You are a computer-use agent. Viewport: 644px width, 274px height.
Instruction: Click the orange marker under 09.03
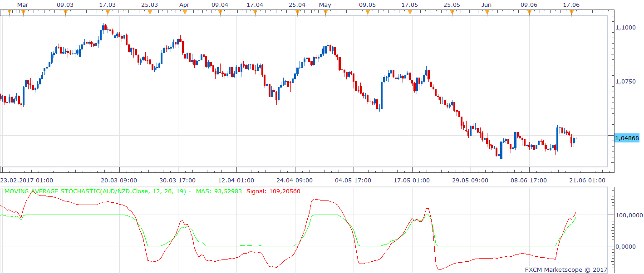(65, 12)
